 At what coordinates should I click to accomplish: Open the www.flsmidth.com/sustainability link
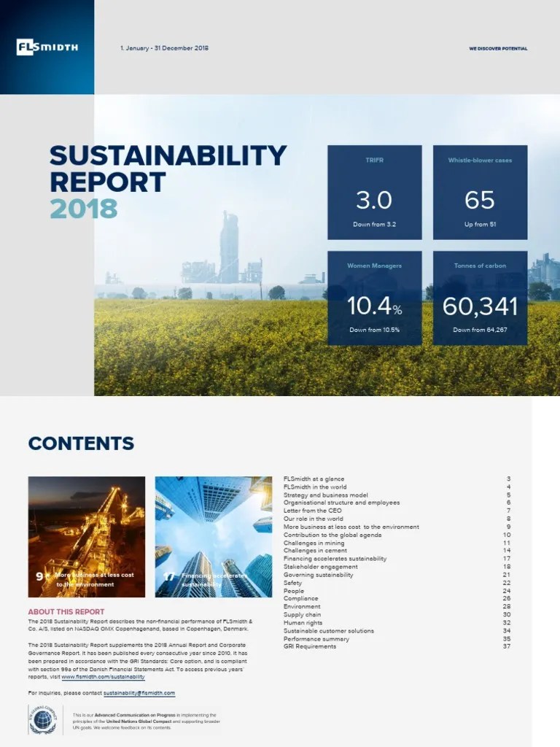(103, 677)
